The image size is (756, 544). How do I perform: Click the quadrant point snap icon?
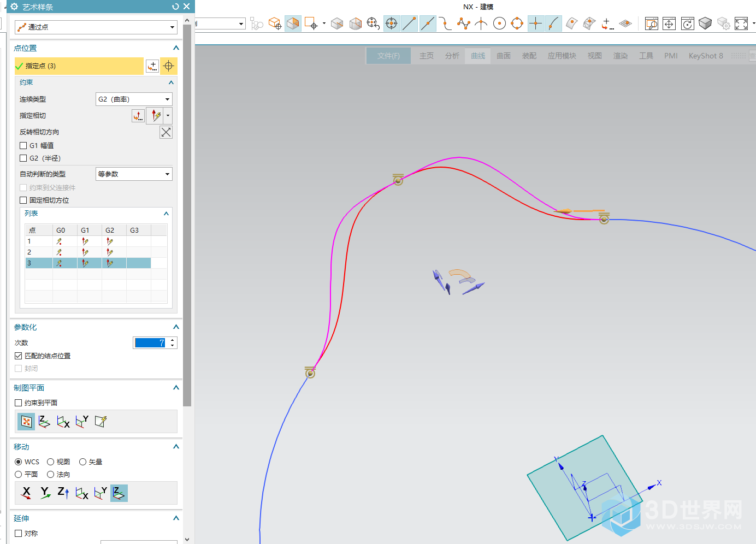(517, 23)
